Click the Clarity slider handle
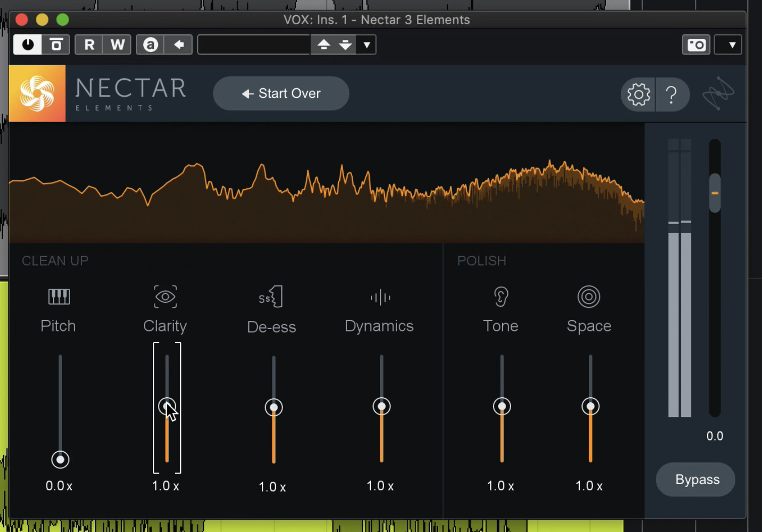 point(167,406)
